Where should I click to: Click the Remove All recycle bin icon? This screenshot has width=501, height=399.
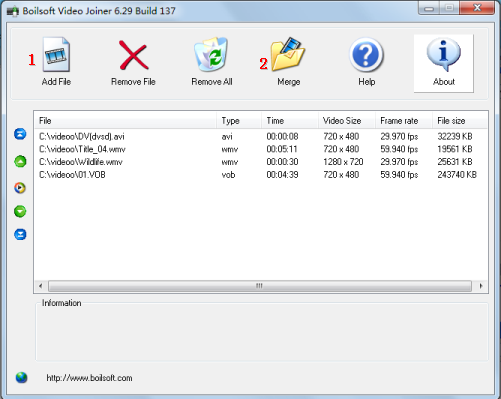tap(211, 54)
